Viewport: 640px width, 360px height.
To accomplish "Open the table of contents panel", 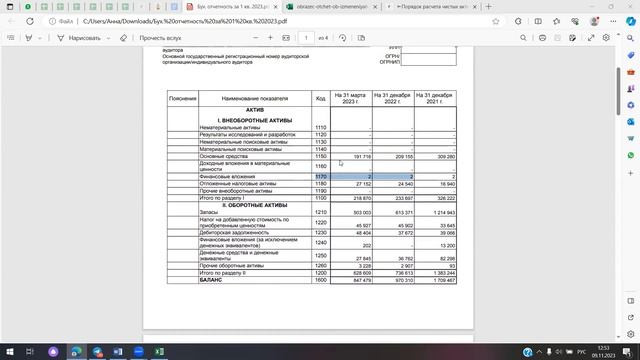I will click(11, 38).
